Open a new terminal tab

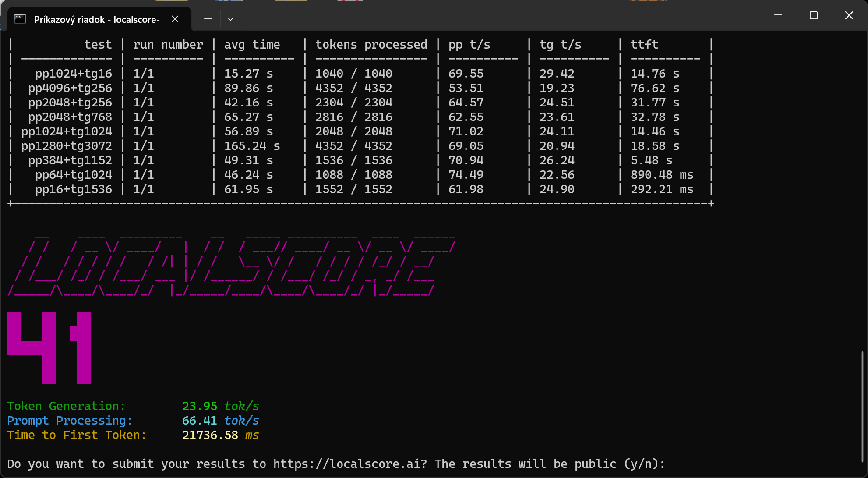pos(208,19)
